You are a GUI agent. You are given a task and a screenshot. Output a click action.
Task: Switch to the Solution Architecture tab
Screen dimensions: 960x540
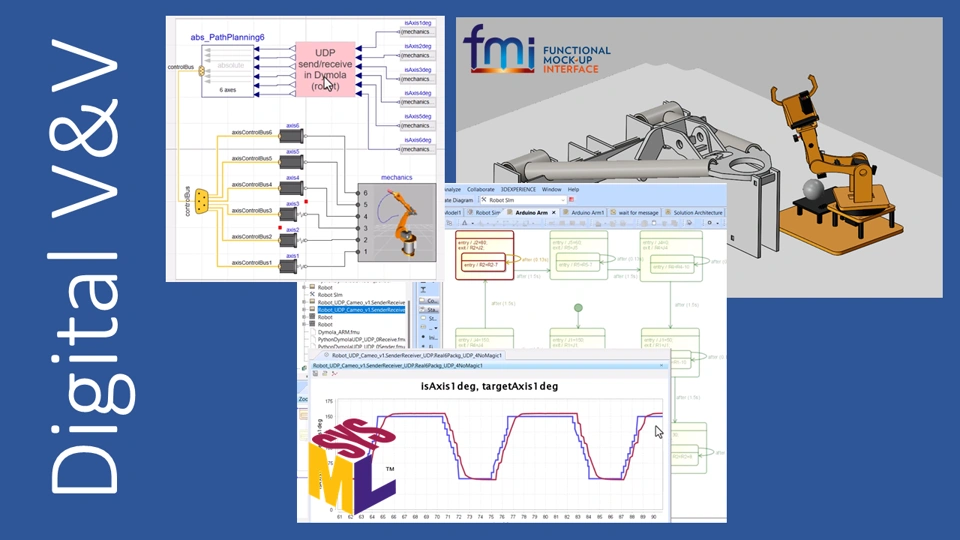coord(694,212)
